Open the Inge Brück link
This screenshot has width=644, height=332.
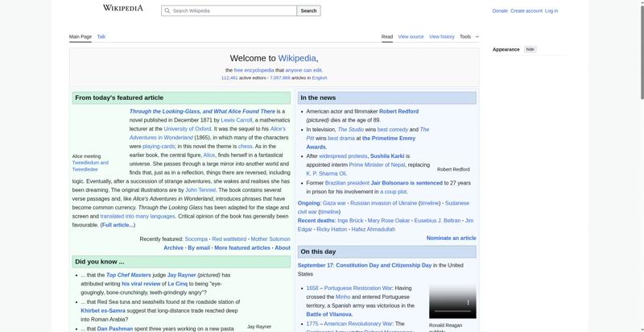click(x=350, y=221)
